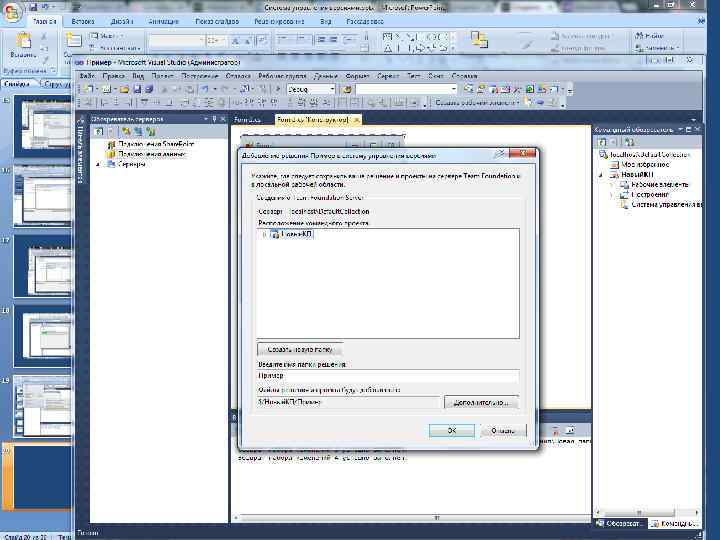
Task: Open the Файл menu in Visual Studio
Action: [x=87, y=76]
